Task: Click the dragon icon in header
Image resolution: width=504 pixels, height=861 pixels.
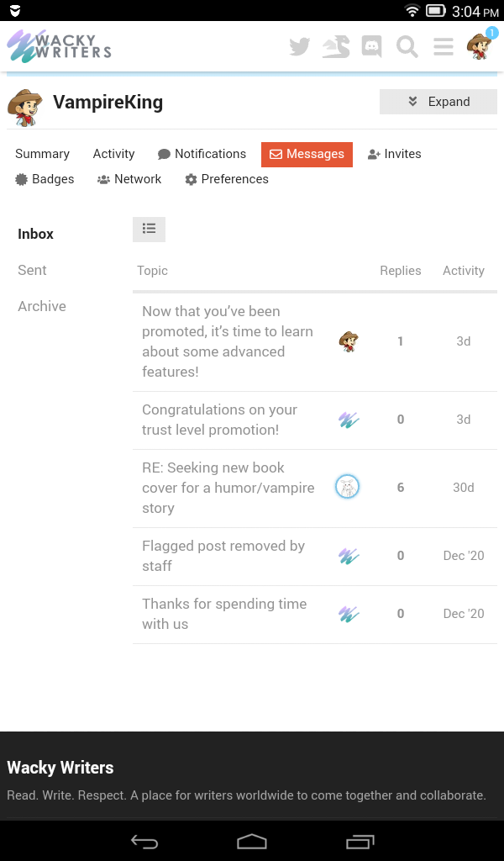Action: pyautogui.click(x=336, y=47)
